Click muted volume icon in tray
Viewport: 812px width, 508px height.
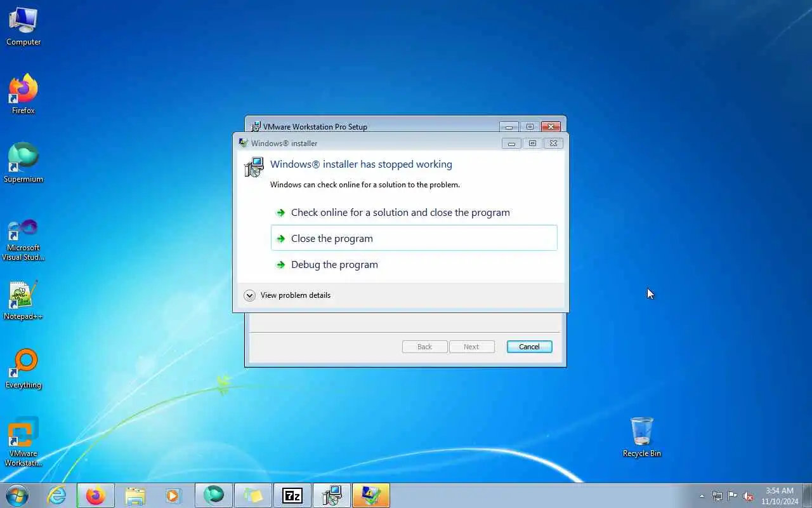(749, 496)
